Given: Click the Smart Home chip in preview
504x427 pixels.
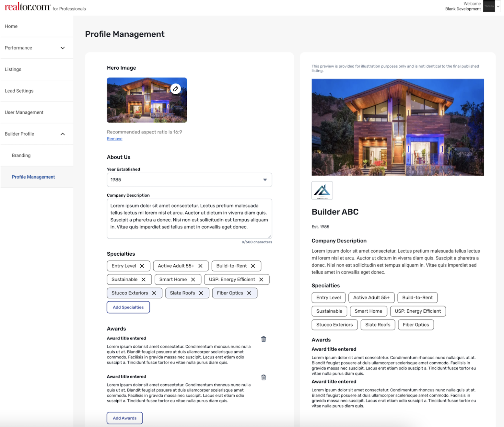Looking at the screenshot, I should pyautogui.click(x=369, y=311).
